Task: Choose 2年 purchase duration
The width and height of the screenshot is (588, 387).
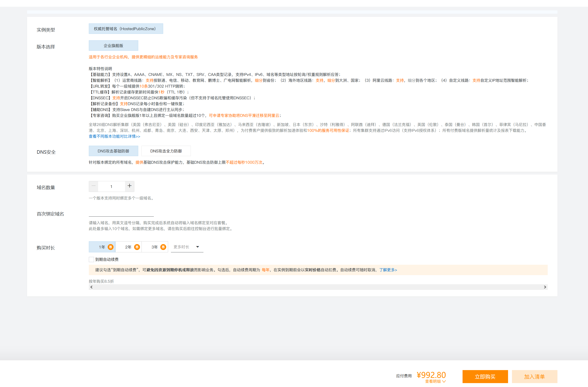Action: tap(128, 247)
